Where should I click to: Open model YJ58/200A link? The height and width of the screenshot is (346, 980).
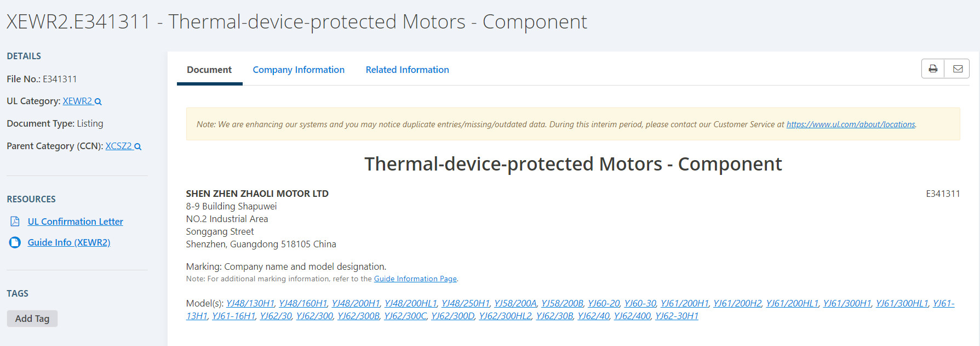[x=515, y=303]
